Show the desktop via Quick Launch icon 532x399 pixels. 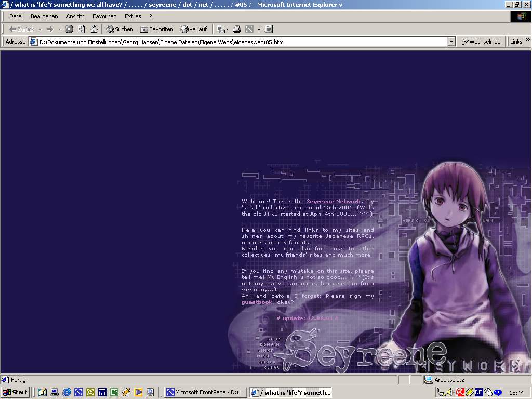click(x=54, y=392)
